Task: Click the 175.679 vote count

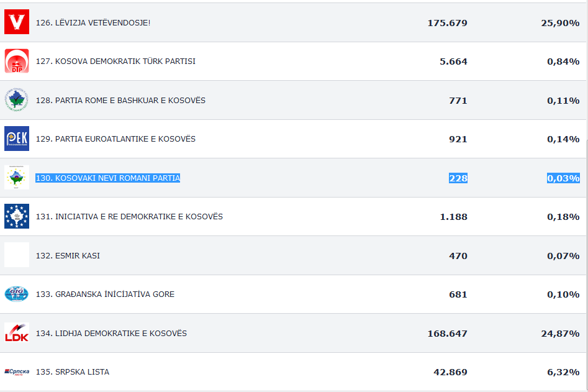Action: point(447,23)
